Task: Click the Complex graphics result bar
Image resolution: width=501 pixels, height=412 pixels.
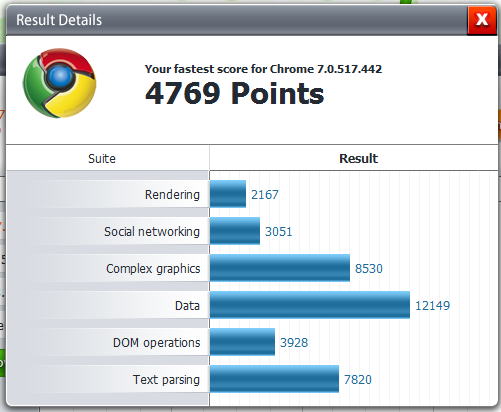Action: click(x=280, y=268)
